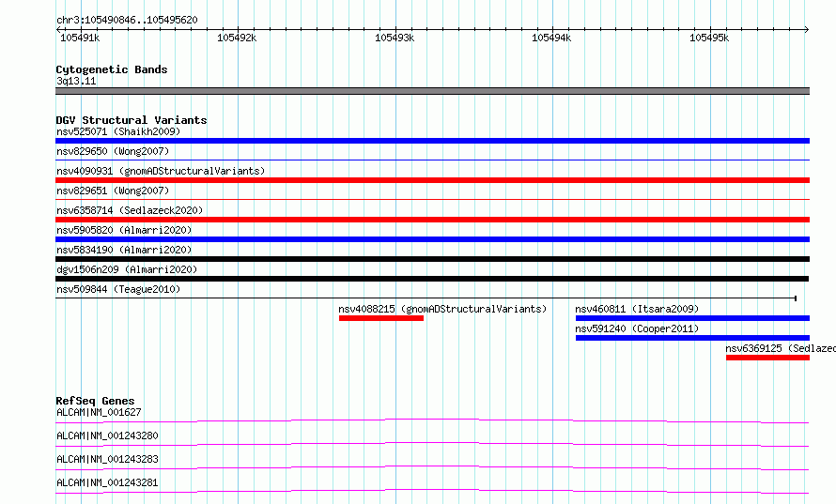The height and width of the screenshot is (504, 836).
Task: Click the end marker of nsv509844 line
Action: (796, 298)
